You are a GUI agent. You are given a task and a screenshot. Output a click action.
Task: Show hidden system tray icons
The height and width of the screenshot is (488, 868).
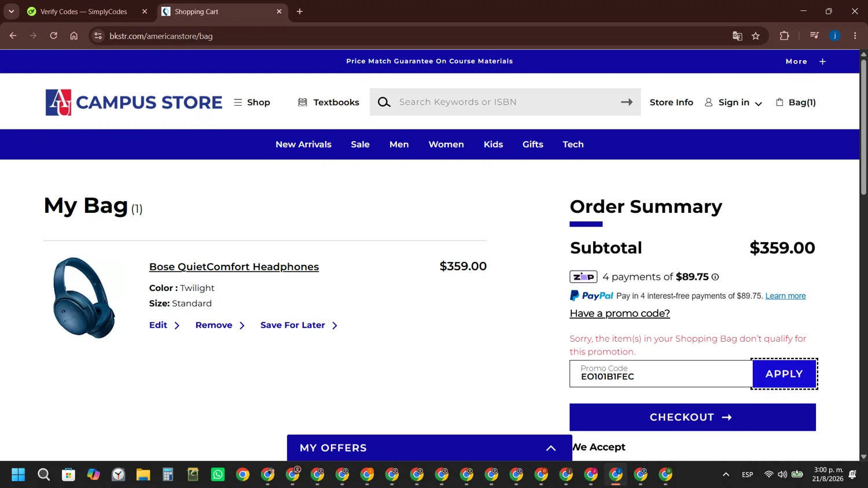[726, 475]
